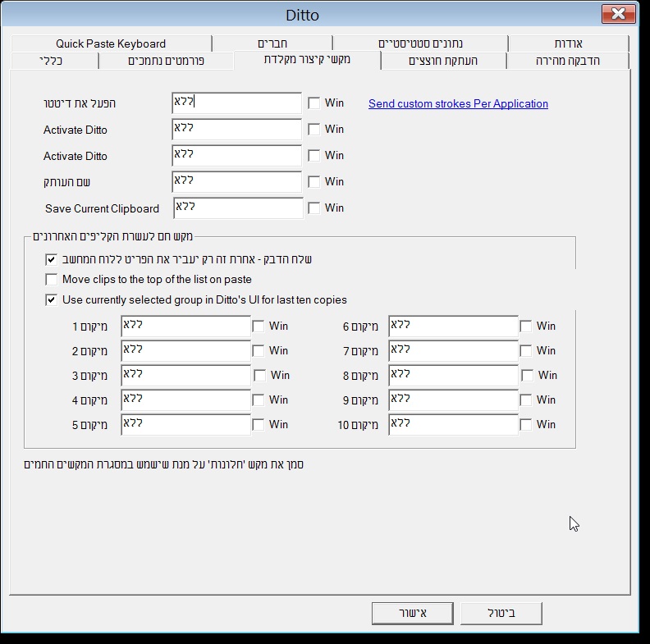
Task: Click the מיקום 6 hotkey field
Action: [x=453, y=327]
